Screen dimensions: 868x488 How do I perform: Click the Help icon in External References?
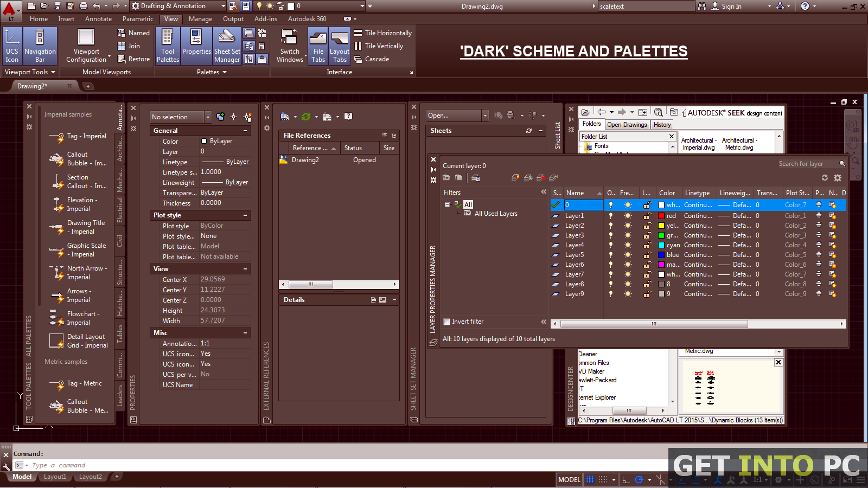(x=348, y=117)
